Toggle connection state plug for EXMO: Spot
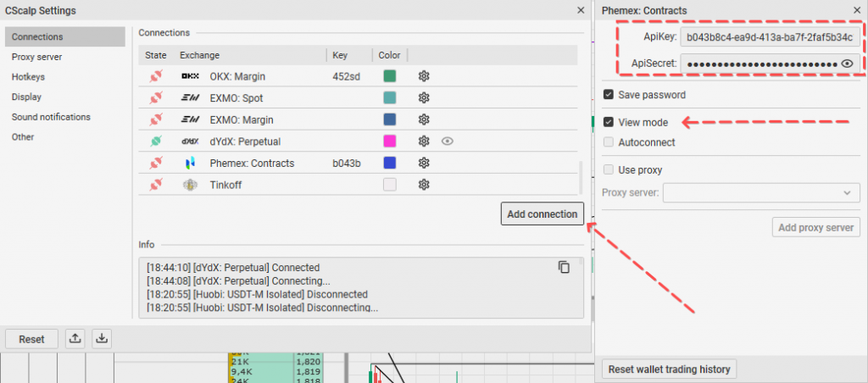The width and height of the screenshot is (868, 383). coord(156,98)
